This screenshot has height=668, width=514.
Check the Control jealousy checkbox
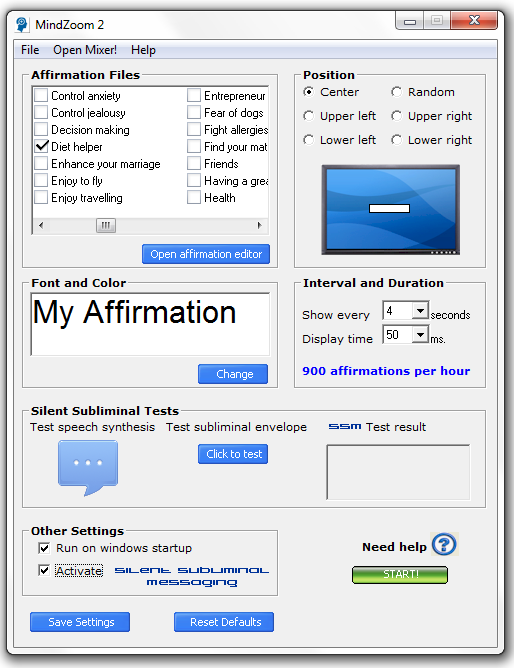point(41,112)
